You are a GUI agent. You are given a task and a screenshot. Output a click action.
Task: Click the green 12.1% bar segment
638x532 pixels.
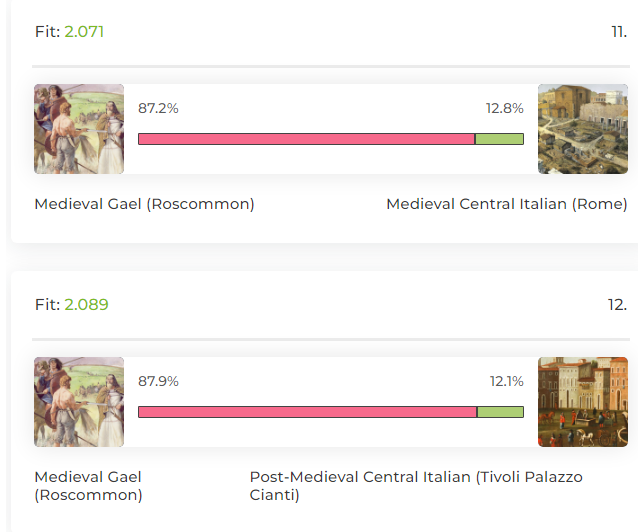(x=500, y=412)
